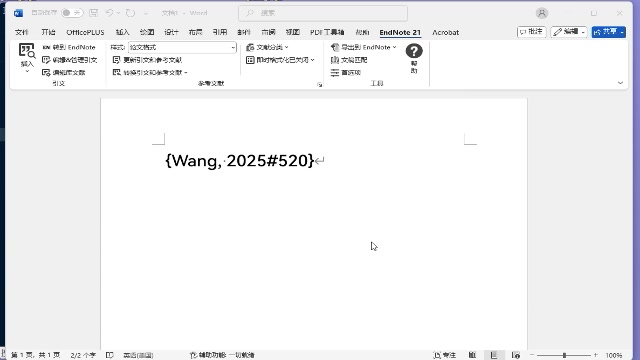Switch to the Mailings tab

(244, 32)
